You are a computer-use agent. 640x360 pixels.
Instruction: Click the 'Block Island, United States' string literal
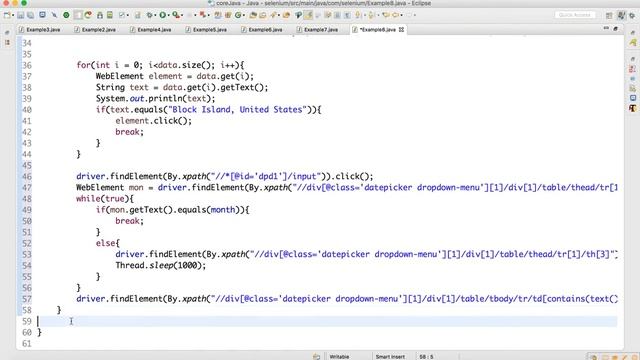(237, 110)
